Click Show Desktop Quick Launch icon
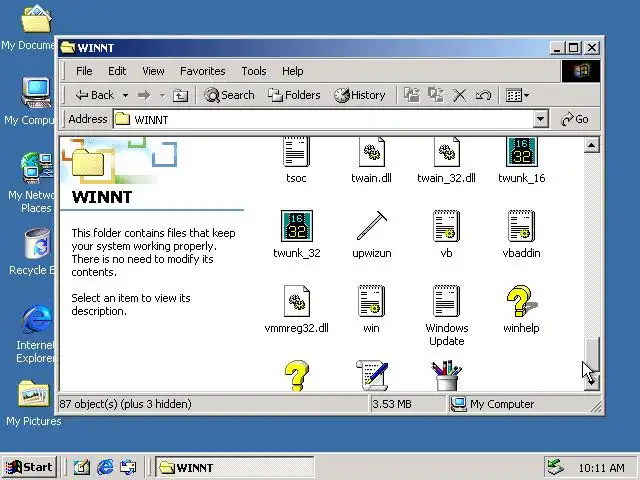Screen dimensions: 640x480 [x=82, y=467]
